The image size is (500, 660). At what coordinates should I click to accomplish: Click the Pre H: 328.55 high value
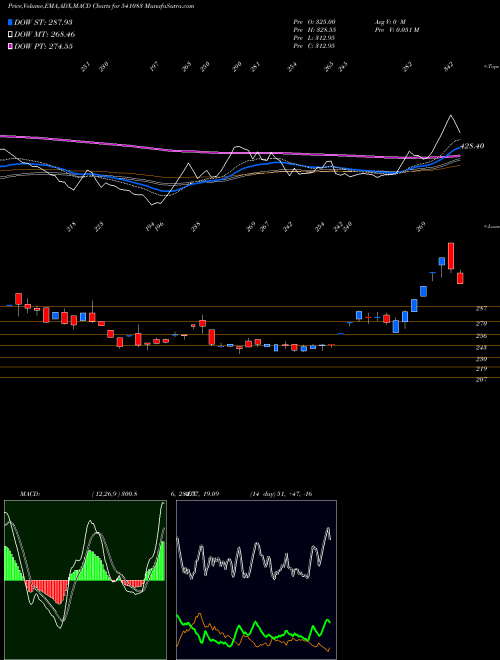pos(314,30)
